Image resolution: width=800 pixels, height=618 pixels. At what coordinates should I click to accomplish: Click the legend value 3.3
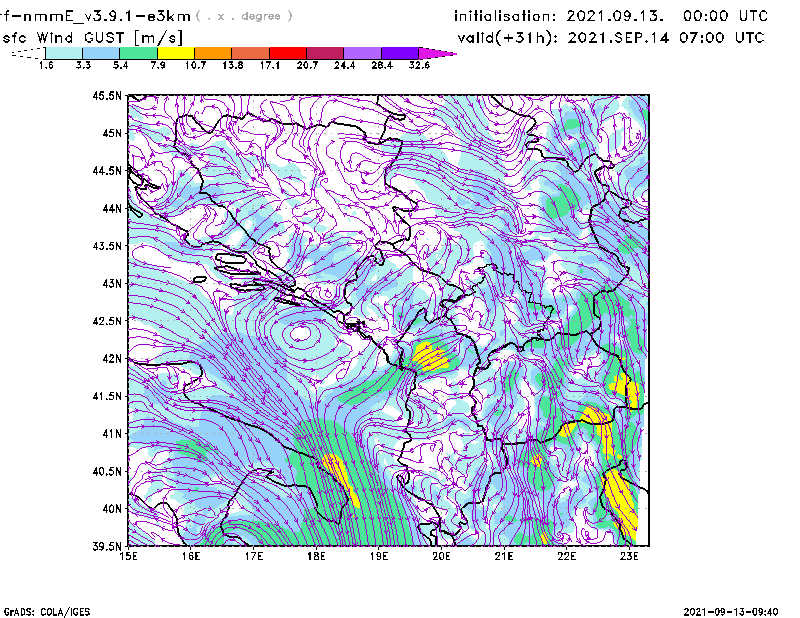[x=83, y=65]
